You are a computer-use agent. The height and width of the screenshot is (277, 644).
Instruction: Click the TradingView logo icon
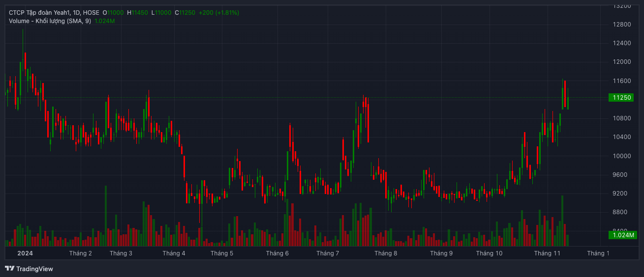coord(10,269)
